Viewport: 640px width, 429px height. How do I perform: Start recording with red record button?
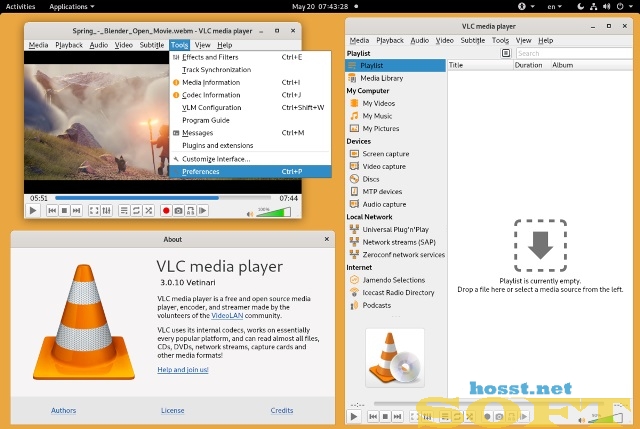coord(166,211)
